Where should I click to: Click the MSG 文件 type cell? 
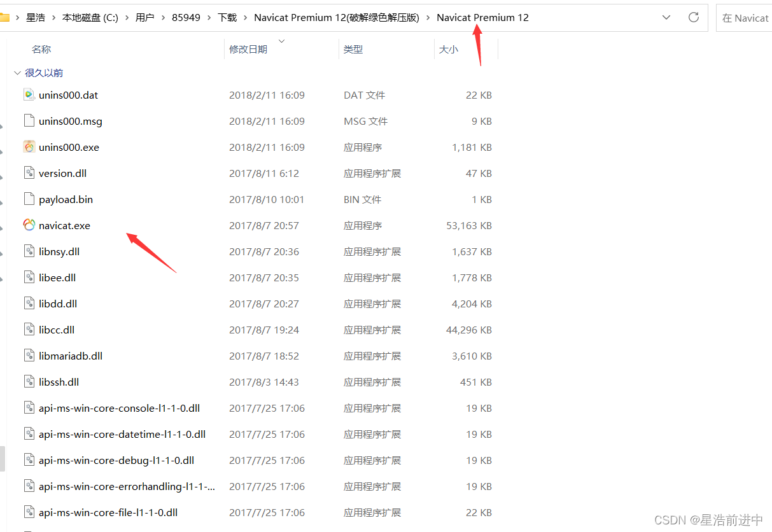tap(365, 121)
